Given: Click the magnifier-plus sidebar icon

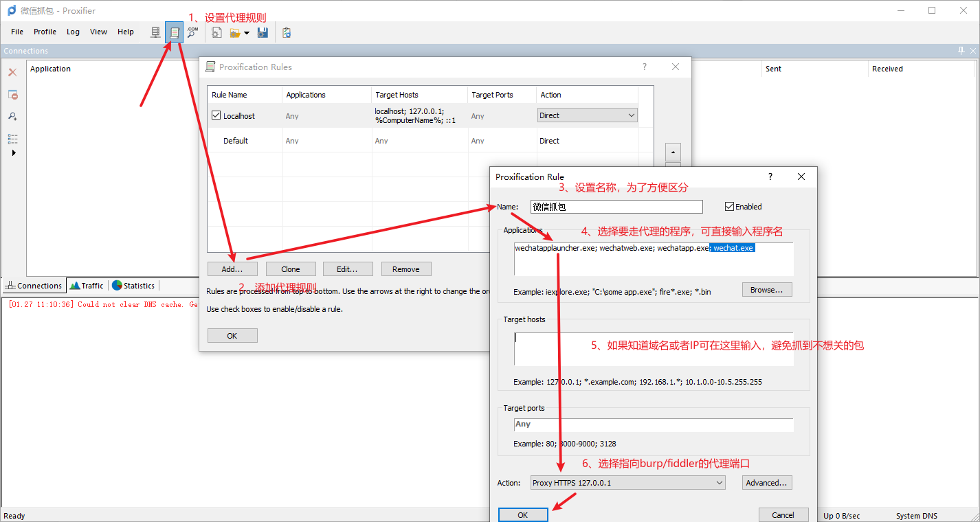Looking at the screenshot, I should [x=12, y=117].
